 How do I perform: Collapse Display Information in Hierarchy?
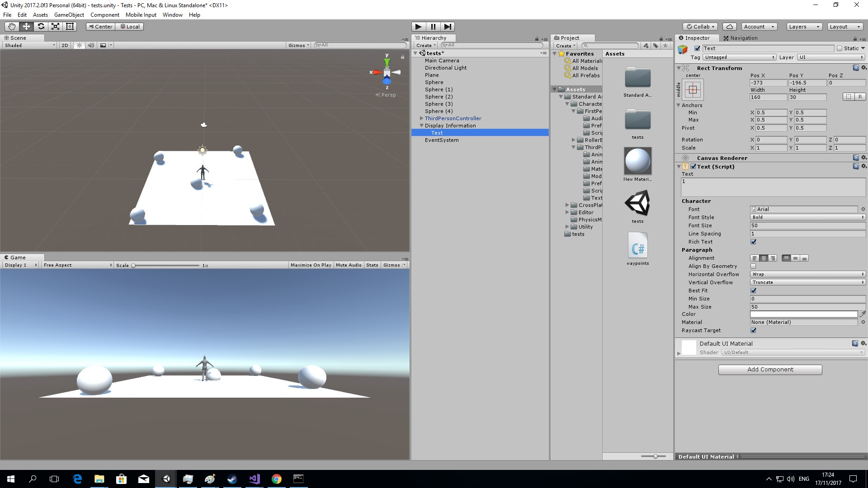click(421, 126)
